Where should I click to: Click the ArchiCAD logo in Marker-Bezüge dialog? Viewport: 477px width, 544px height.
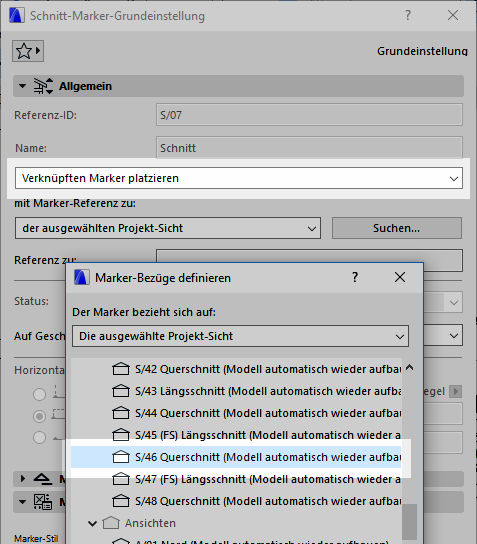pyautogui.click(x=82, y=278)
